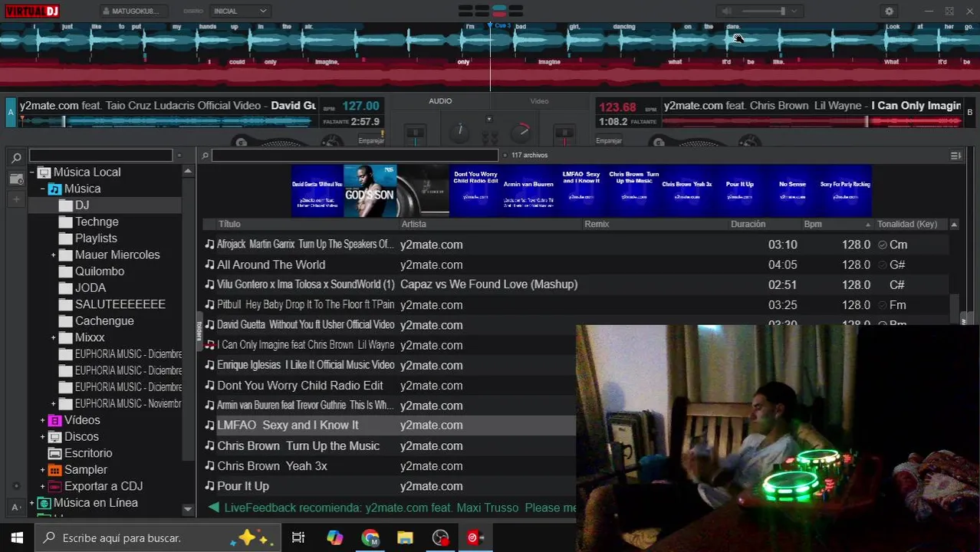Viewport: 980px width, 552px height.
Task: Click deck B Emparejar sync button
Action: tap(609, 140)
